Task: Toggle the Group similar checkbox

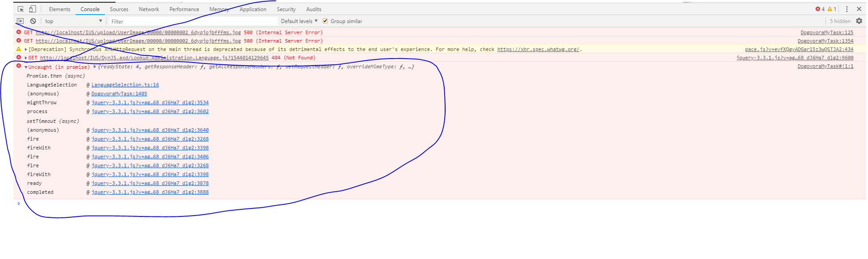Action: pyautogui.click(x=325, y=21)
